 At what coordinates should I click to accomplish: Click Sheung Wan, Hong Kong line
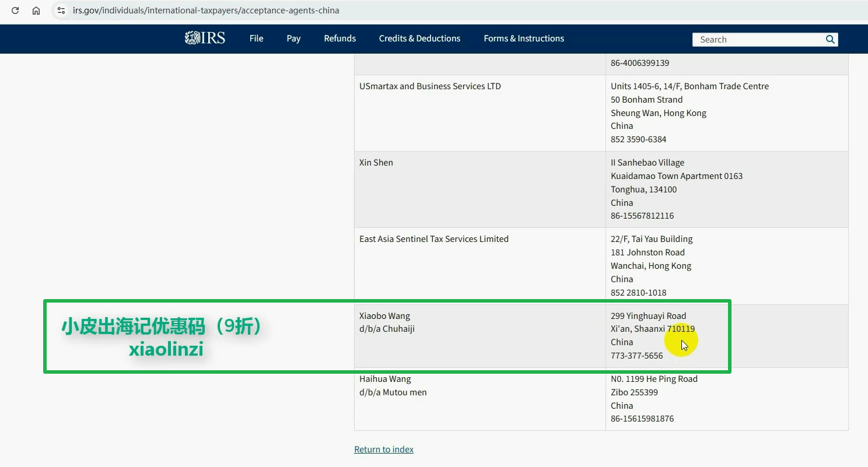click(x=659, y=113)
